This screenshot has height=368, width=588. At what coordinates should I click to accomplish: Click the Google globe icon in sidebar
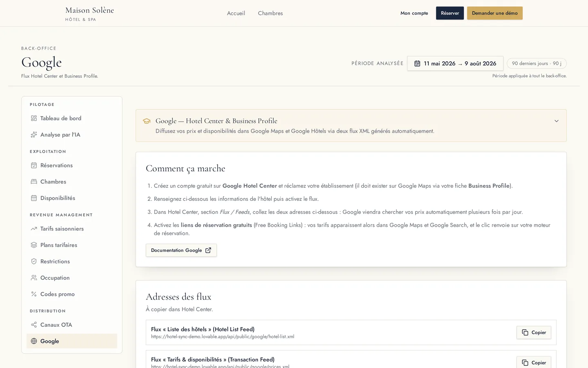coord(34,341)
